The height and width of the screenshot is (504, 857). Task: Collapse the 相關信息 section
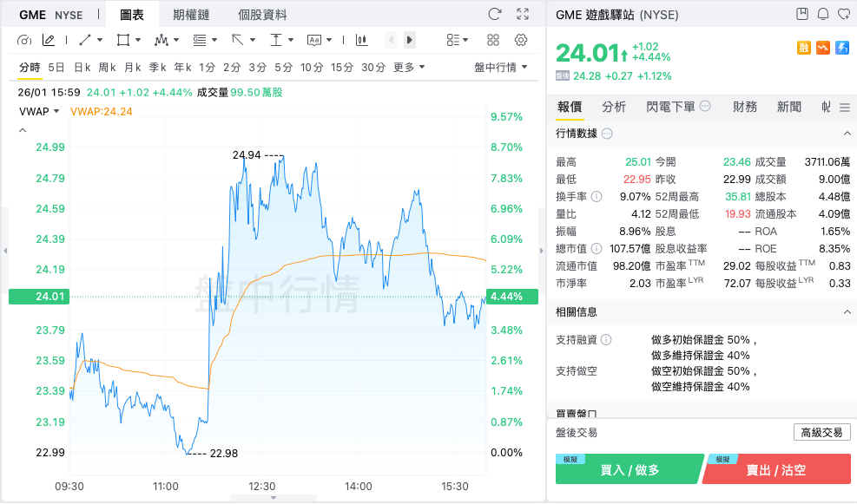click(847, 312)
